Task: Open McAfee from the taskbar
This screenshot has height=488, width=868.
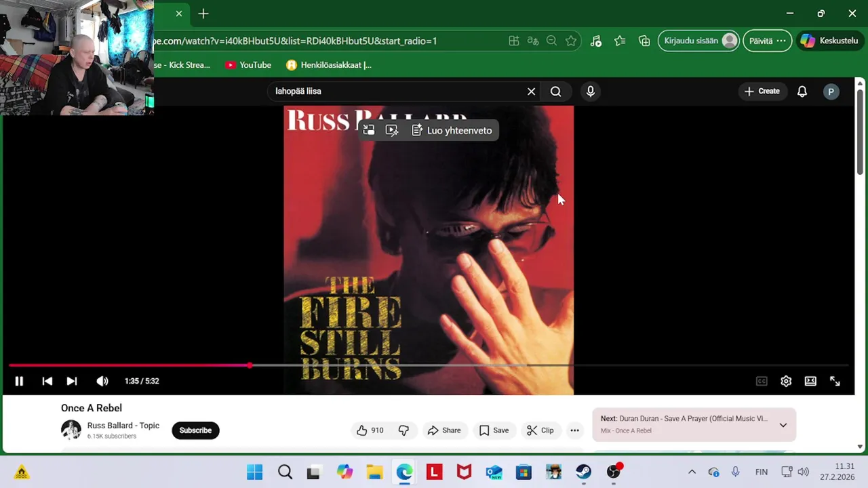Action: pos(464,472)
